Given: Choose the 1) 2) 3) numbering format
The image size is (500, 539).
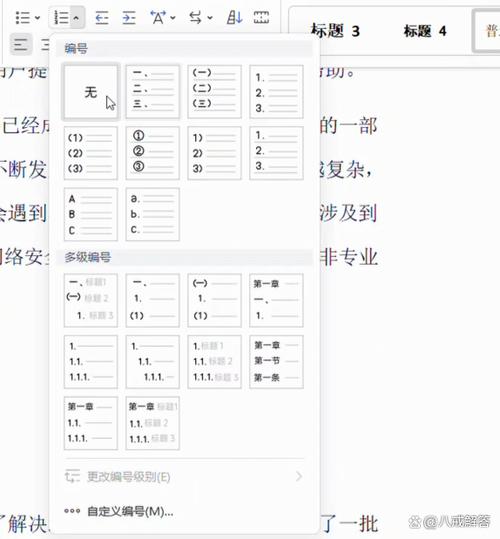Looking at the screenshot, I should coord(214,153).
